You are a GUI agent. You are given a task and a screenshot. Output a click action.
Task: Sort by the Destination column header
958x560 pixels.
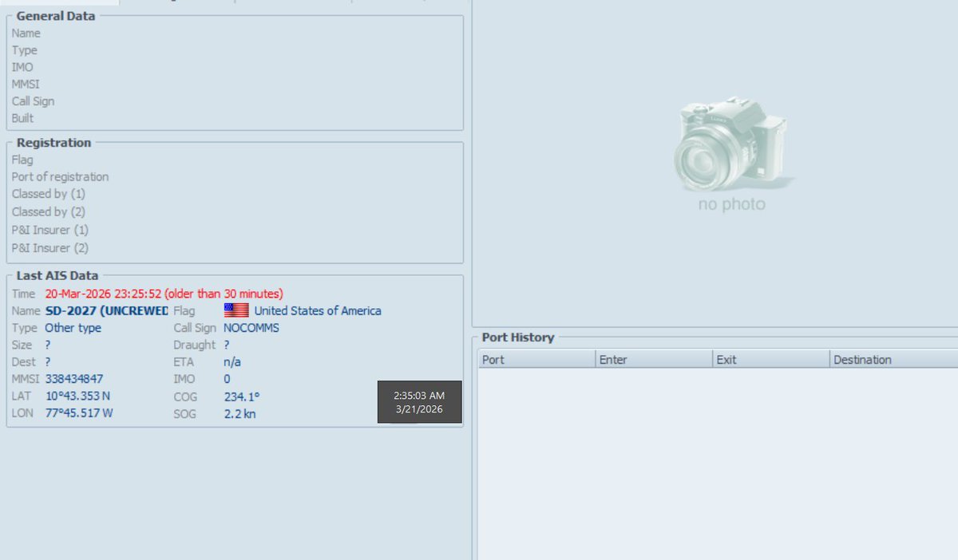893,360
